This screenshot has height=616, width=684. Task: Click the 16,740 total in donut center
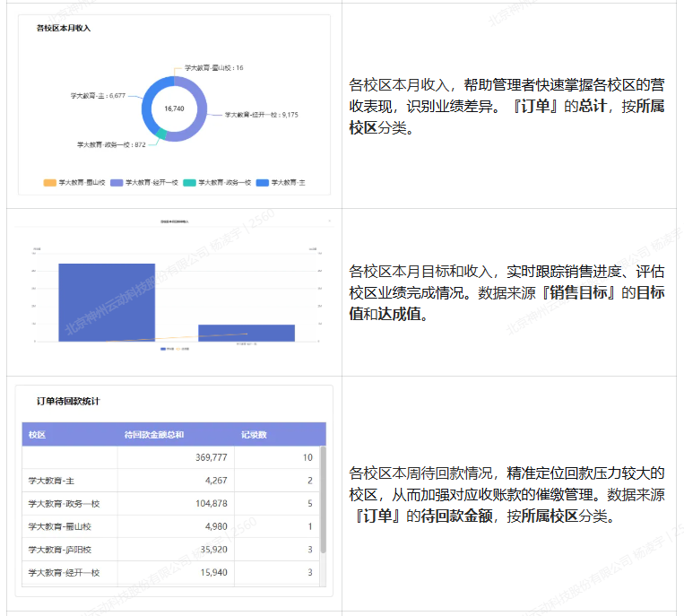[x=174, y=108]
